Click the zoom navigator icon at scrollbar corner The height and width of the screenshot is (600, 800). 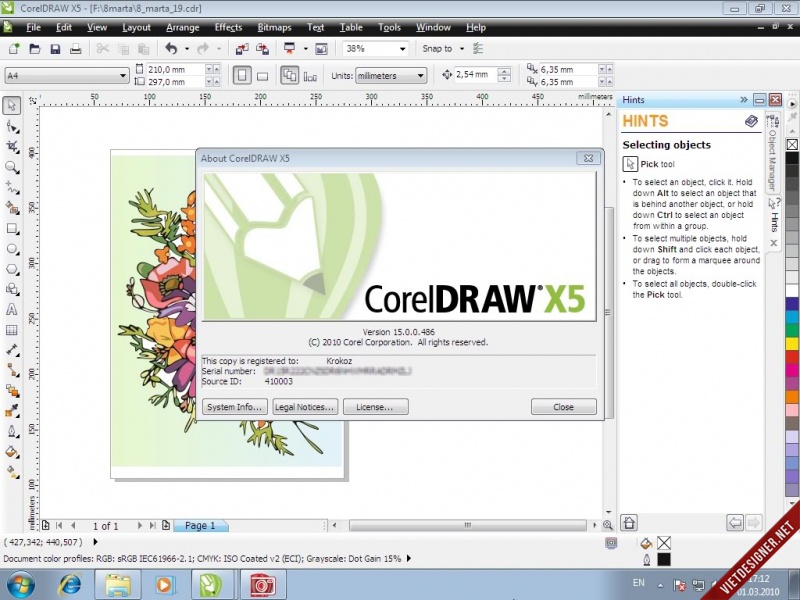pyautogui.click(x=608, y=525)
